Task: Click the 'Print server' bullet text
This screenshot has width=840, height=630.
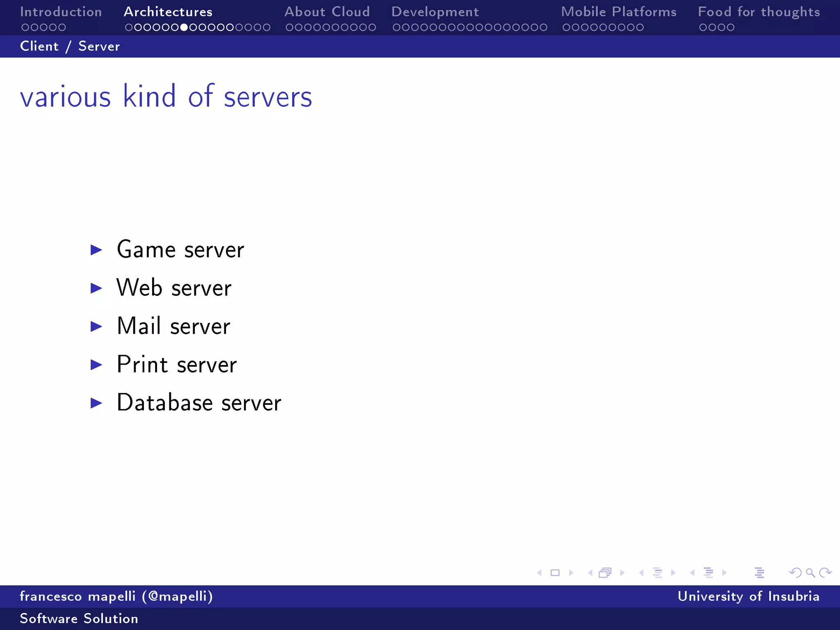Action: 177,364
